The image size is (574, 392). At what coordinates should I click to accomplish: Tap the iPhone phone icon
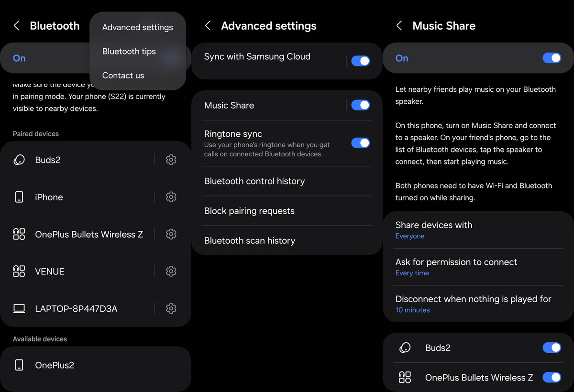pos(19,197)
